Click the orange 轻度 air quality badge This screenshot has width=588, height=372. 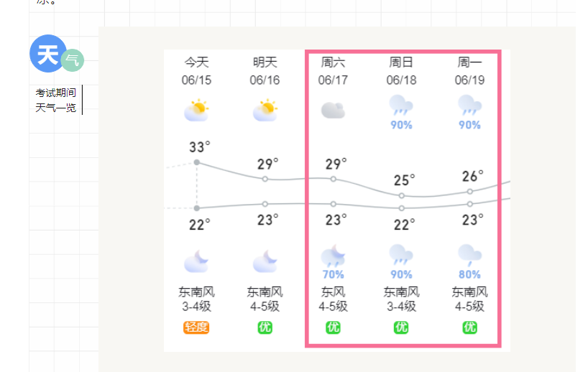click(196, 327)
